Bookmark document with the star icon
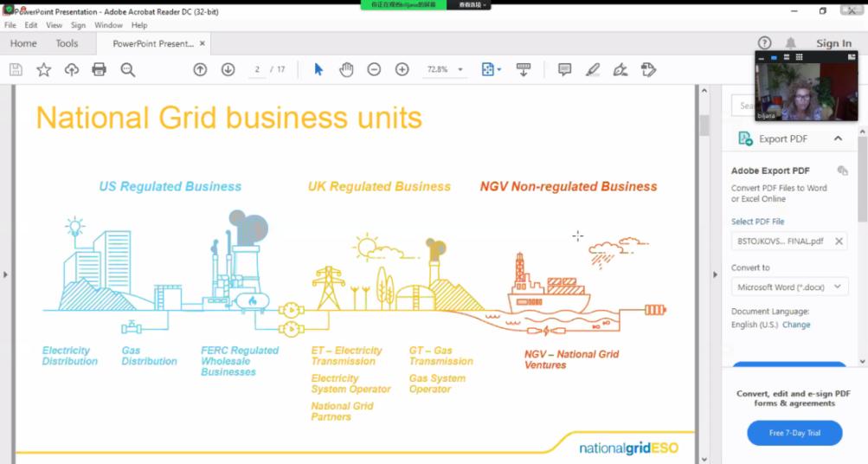This screenshot has width=868, height=464. coord(43,69)
